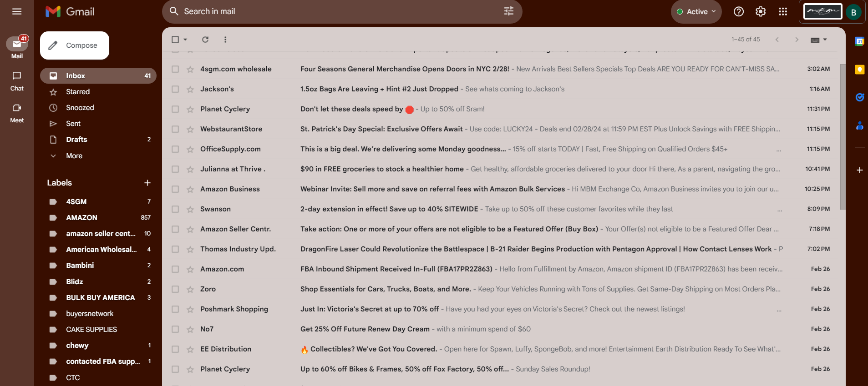Screen dimensions: 868x386
Task: Open the More options three-dot menu
Action: coord(225,40)
